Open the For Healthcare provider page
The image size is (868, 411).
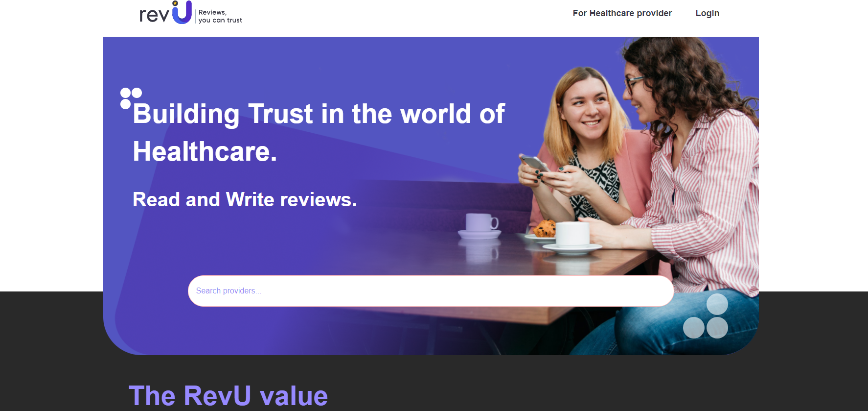[x=622, y=13]
